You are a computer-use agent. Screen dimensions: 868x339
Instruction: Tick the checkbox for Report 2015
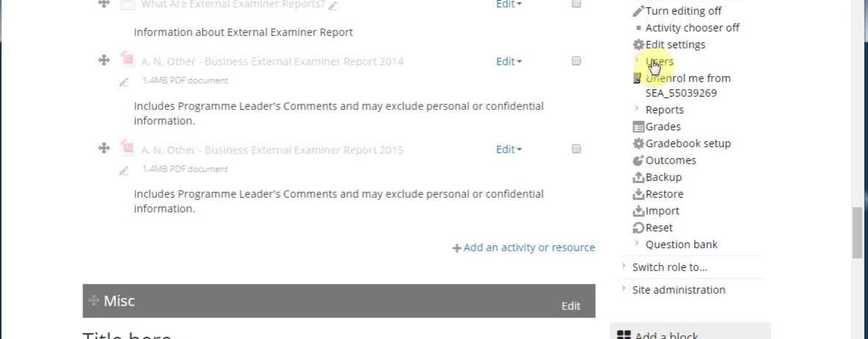[576, 149]
